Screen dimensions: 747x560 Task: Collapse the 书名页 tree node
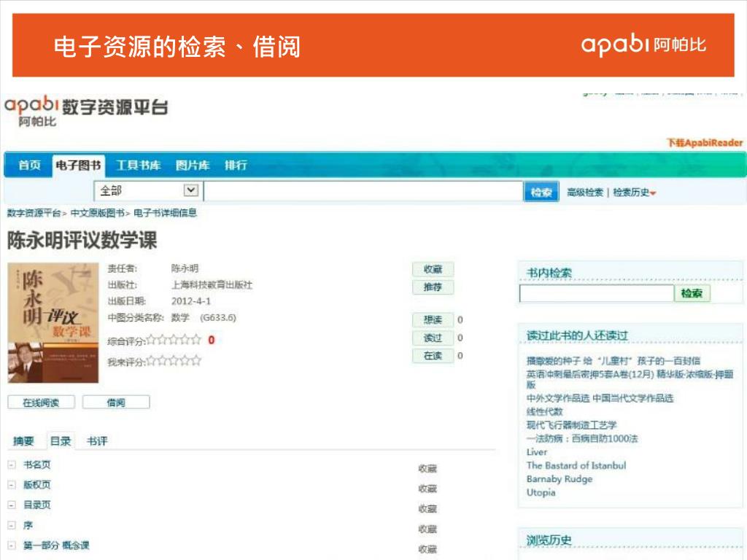click(12, 464)
